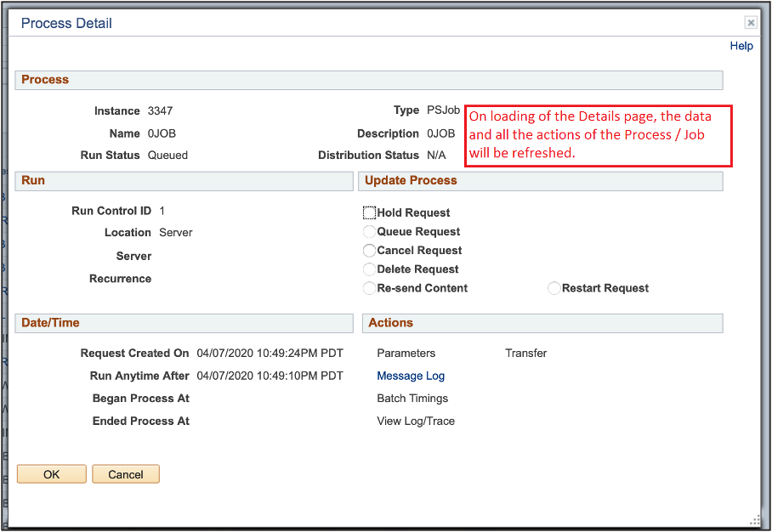Enable the Hold Request checkbox

370,212
